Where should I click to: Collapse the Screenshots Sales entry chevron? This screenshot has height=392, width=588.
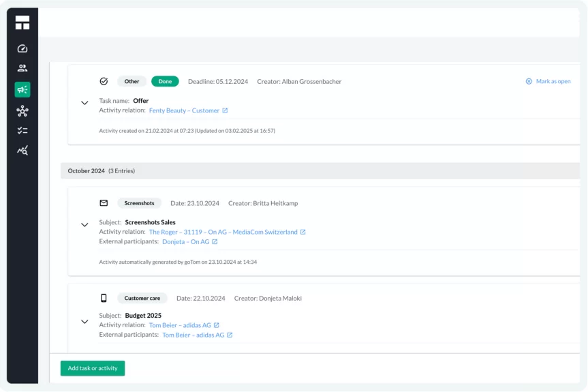click(84, 225)
